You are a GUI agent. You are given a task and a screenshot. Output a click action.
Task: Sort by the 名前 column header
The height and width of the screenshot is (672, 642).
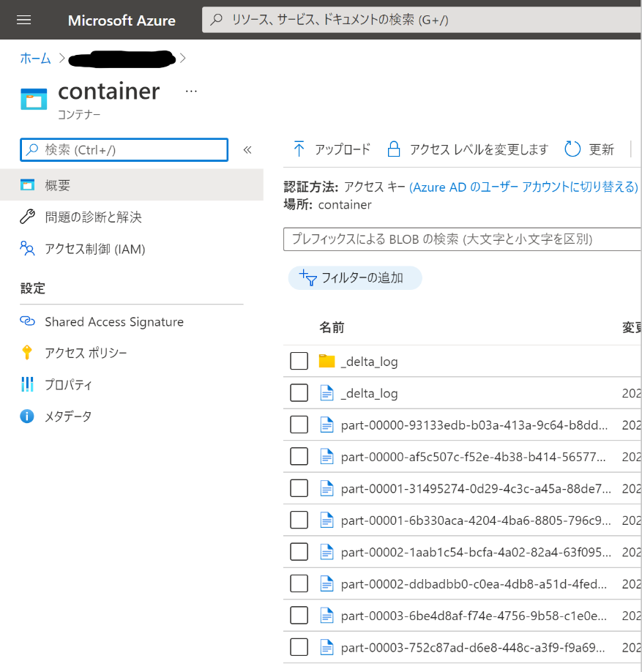click(x=332, y=327)
